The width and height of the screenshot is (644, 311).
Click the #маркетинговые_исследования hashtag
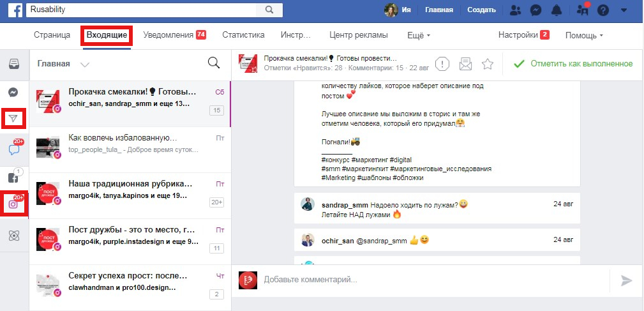click(442, 169)
